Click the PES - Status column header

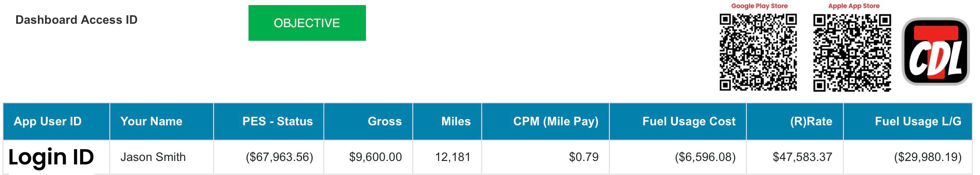coord(277,121)
